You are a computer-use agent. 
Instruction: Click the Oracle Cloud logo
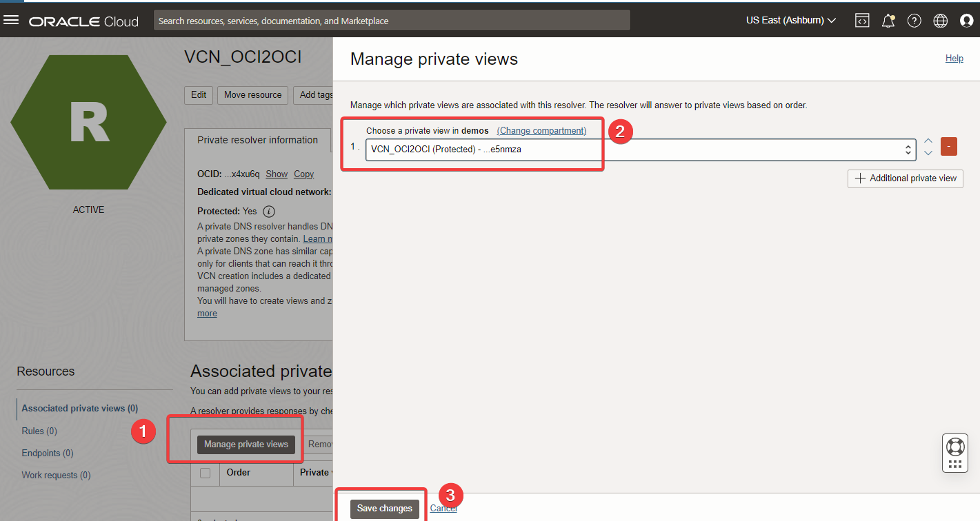[83, 21]
